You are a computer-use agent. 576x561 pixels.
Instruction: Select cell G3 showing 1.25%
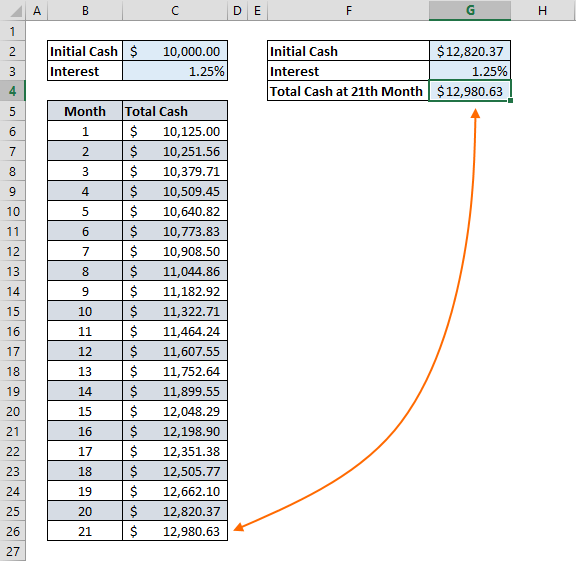pos(470,71)
